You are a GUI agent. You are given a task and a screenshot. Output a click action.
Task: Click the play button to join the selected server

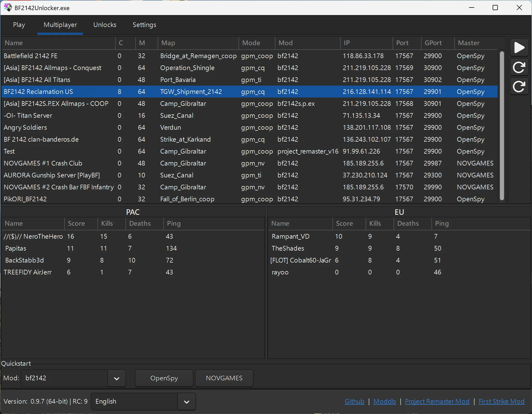(519, 47)
